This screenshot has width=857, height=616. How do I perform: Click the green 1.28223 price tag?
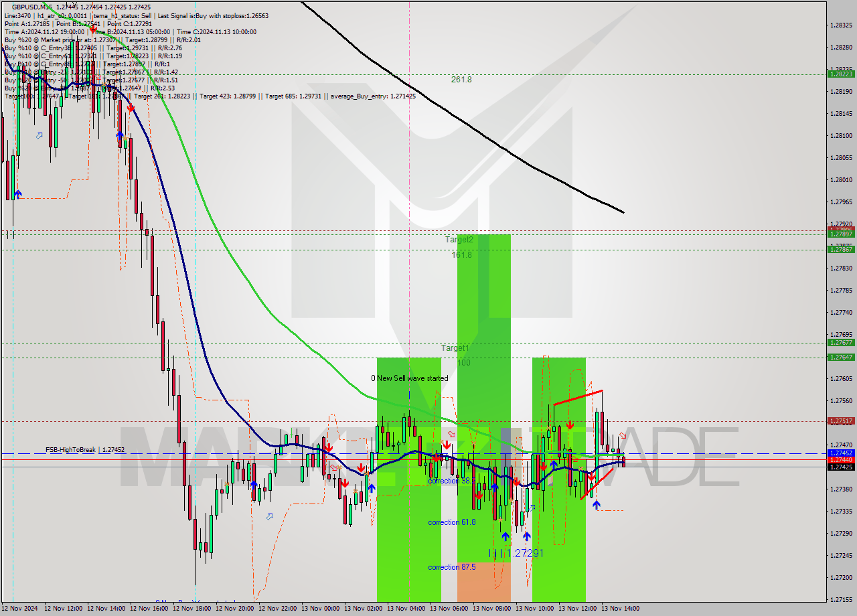[841, 74]
